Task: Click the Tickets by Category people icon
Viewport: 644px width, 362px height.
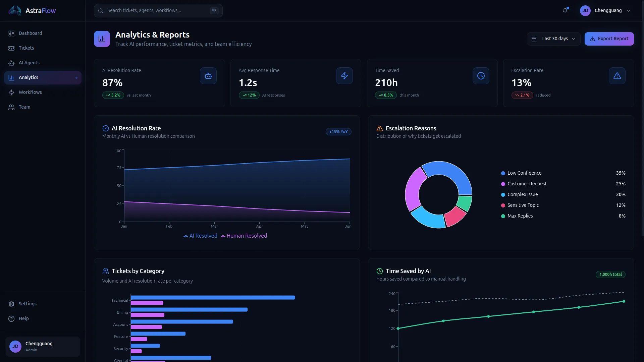Action: click(x=106, y=271)
